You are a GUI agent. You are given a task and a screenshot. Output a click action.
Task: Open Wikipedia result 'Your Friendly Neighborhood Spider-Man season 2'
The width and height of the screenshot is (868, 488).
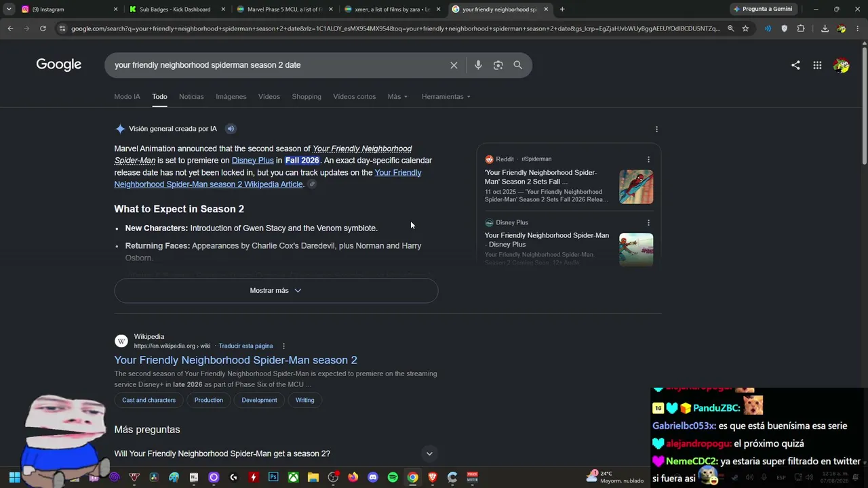click(x=235, y=361)
